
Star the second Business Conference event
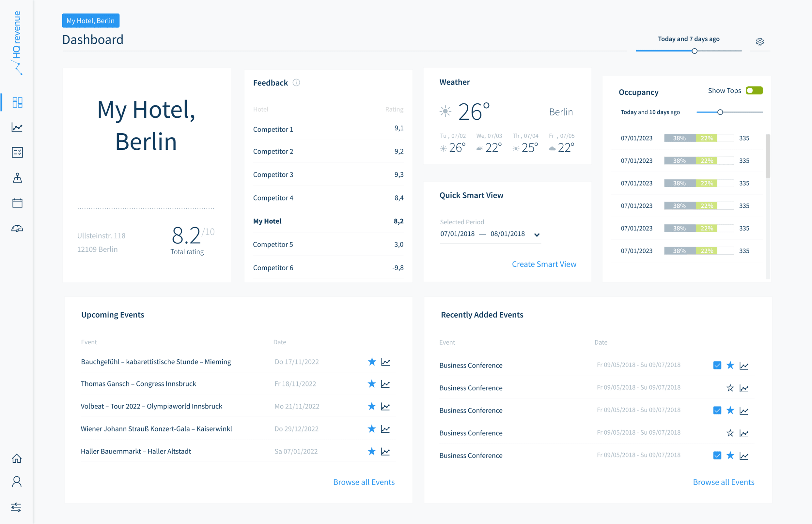[x=730, y=388]
